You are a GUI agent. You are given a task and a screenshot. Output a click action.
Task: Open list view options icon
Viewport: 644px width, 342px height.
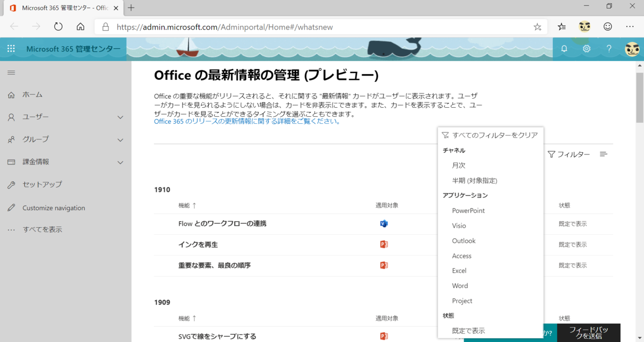tap(604, 154)
